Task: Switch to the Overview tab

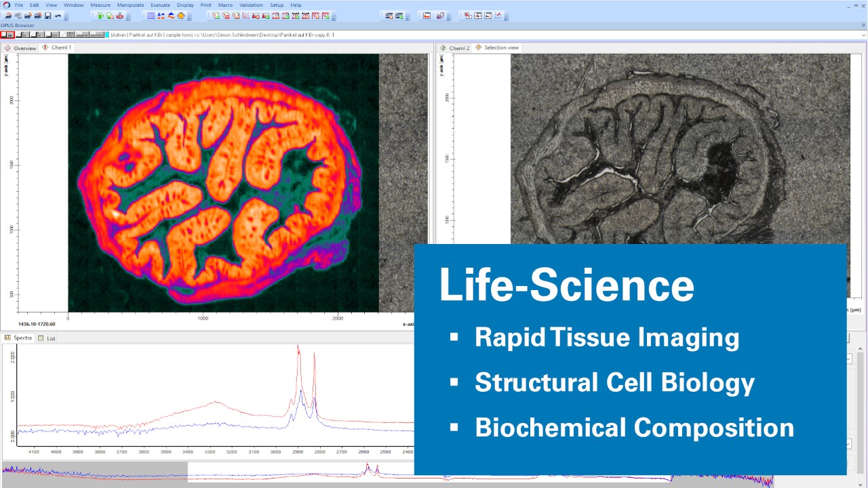Action: point(20,48)
